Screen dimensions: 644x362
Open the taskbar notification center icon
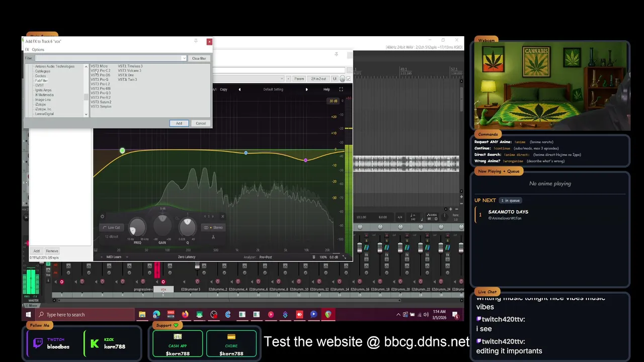[456, 315]
